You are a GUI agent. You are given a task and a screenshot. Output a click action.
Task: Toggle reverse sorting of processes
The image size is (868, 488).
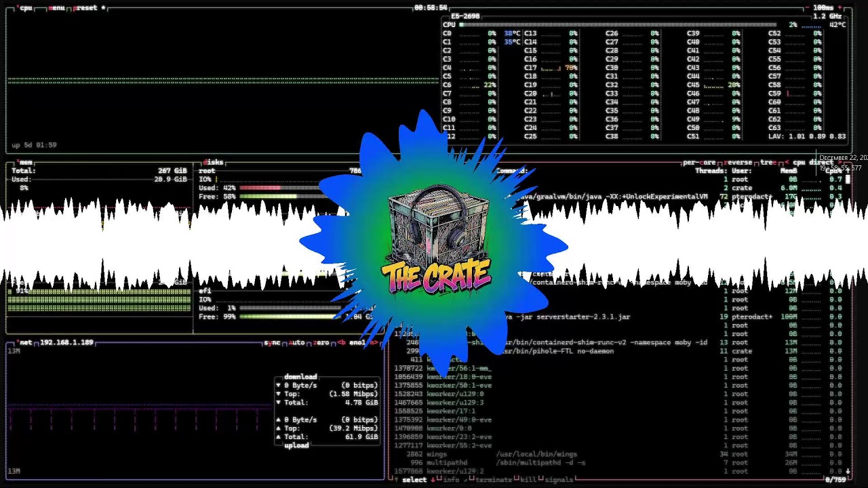click(x=739, y=163)
